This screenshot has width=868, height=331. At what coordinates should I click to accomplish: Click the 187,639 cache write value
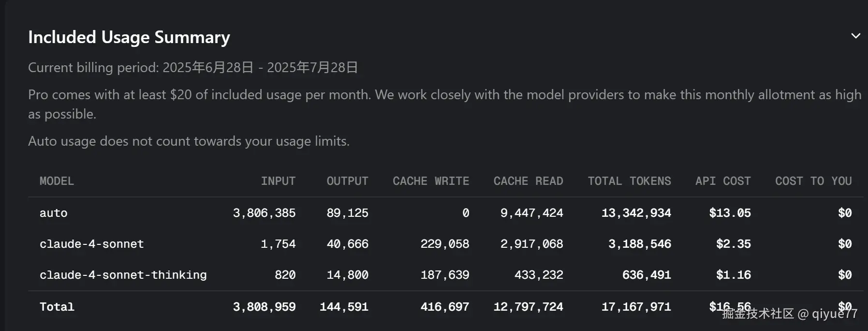click(x=445, y=275)
